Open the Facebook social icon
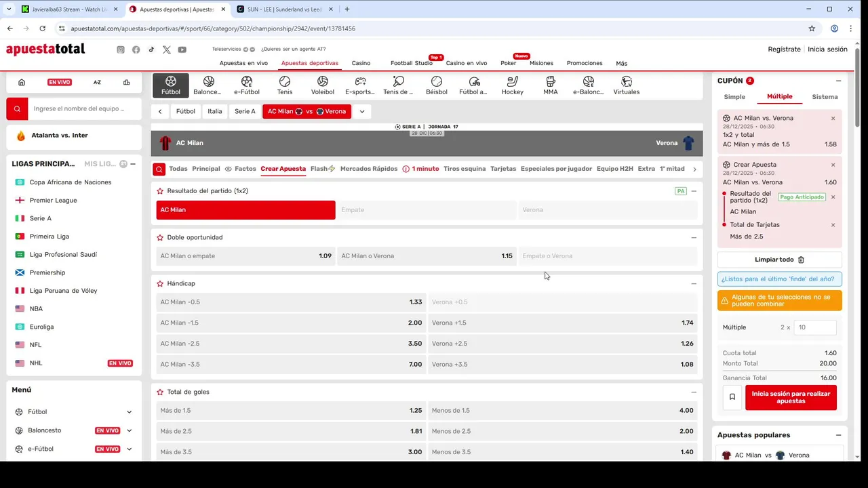Viewport: 868px width, 488px height. pos(136,49)
